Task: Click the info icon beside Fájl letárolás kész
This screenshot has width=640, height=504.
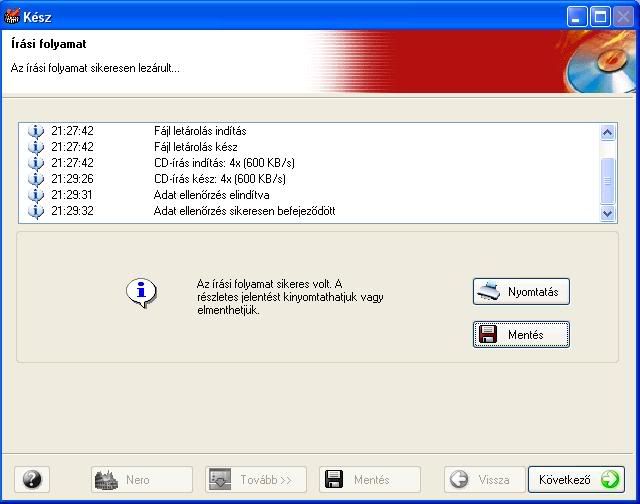Action: (x=37, y=147)
